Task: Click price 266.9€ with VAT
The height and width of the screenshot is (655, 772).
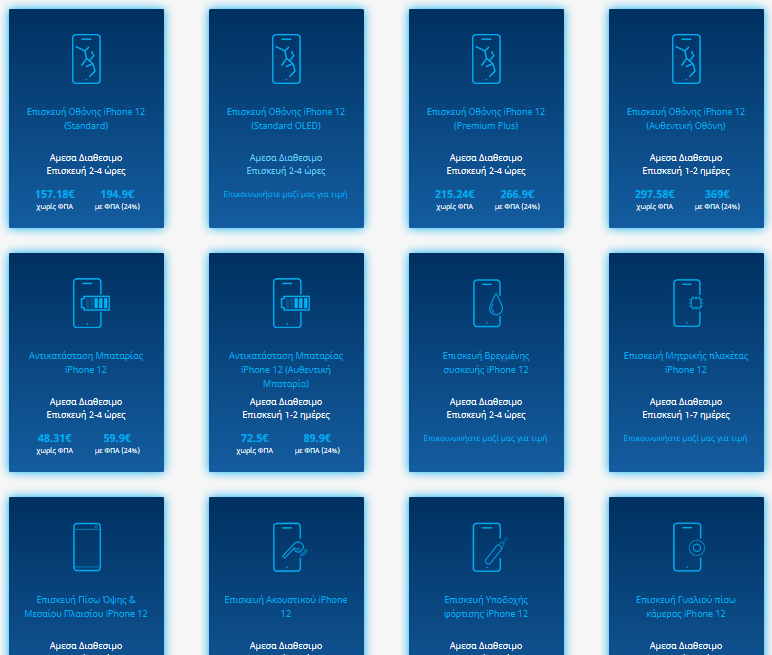Action: tap(517, 194)
